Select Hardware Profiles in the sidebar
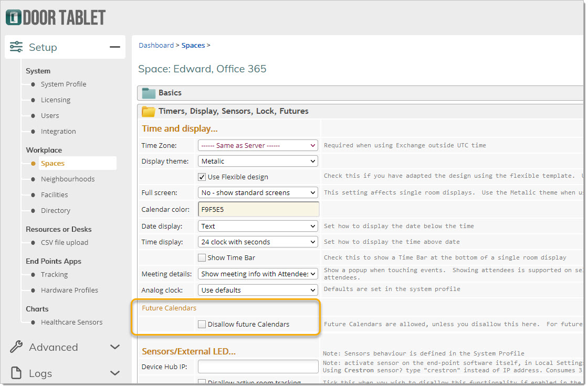588x388 pixels. [x=69, y=290]
